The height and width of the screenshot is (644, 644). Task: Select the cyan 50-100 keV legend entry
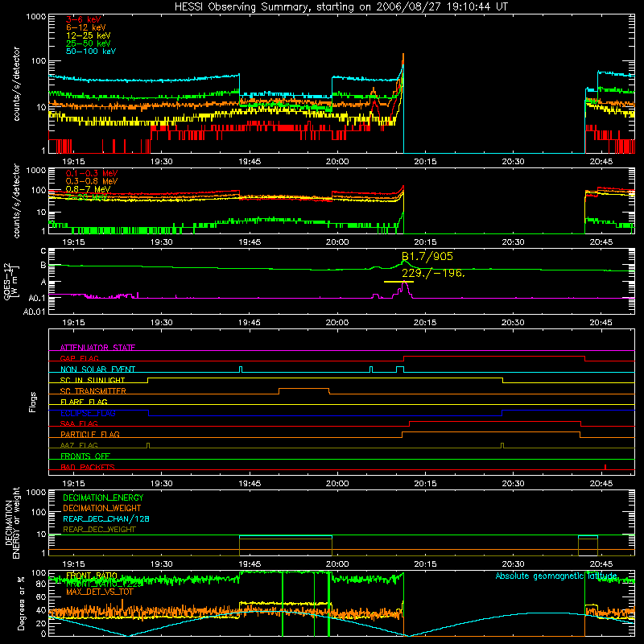[x=90, y=52]
